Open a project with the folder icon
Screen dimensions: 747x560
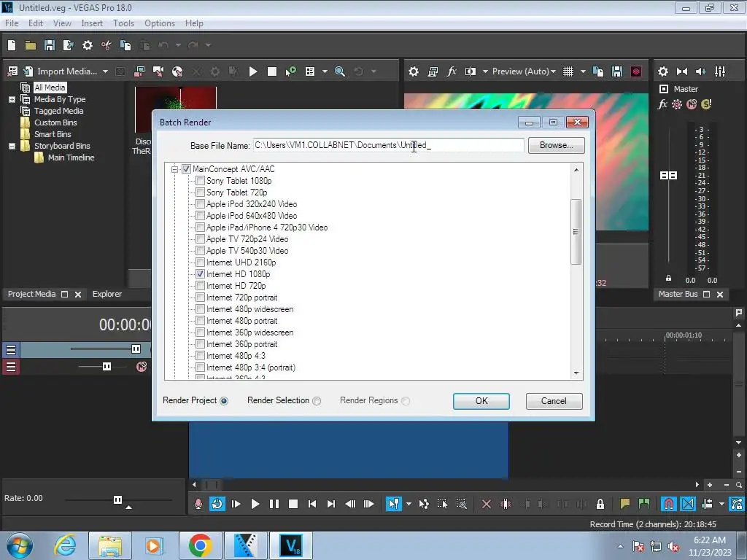click(x=31, y=45)
